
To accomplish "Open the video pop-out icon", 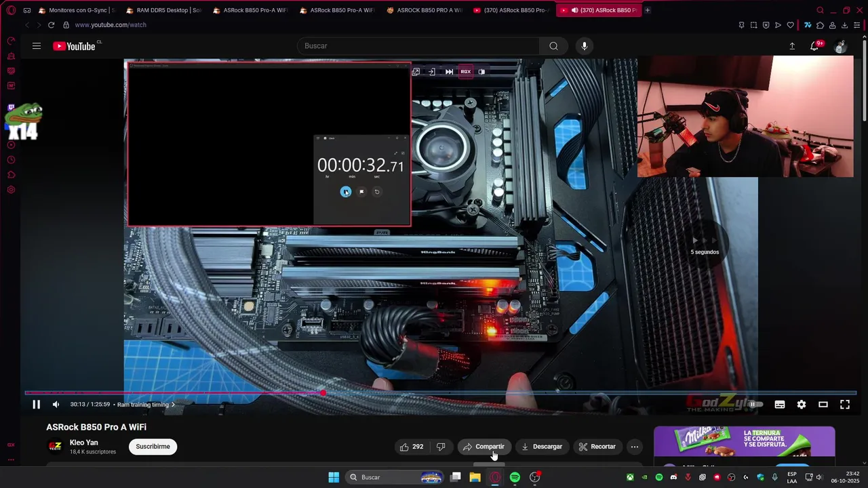I will (x=416, y=71).
